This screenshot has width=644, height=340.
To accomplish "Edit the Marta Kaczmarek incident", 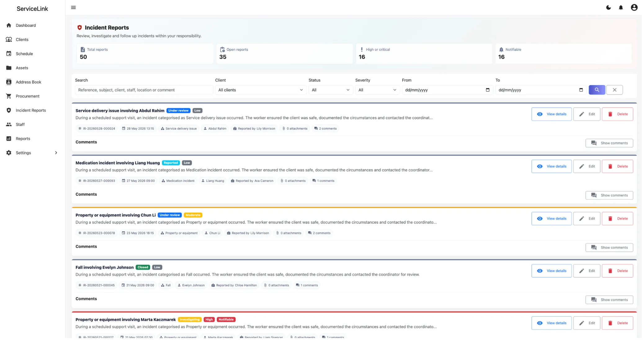I will click(587, 323).
